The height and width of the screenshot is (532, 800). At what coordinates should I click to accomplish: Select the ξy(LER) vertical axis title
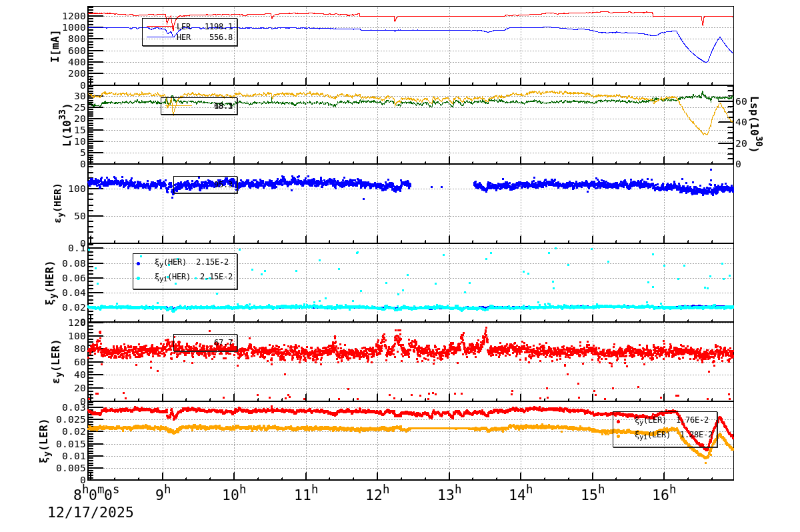point(44,441)
